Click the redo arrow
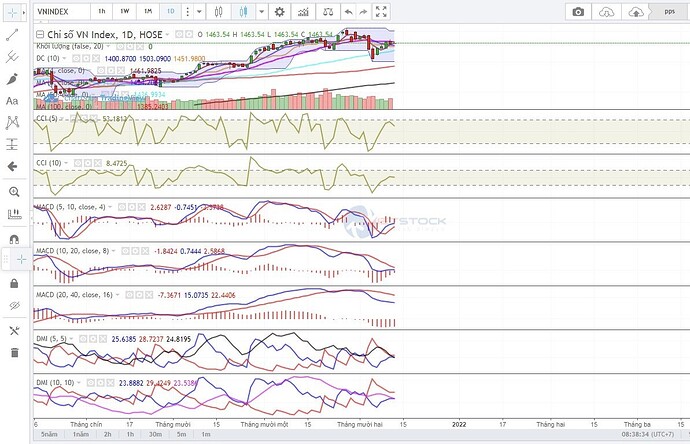The width and height of the screenshot is (690, 444). [363, 12]
